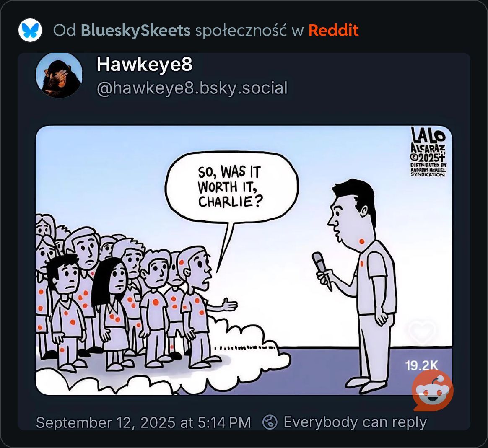The width and height of the screenshot is (488, 448).
Task: Click the Lalo Alcaraz signature in cartoon
Action: [428, 140]
